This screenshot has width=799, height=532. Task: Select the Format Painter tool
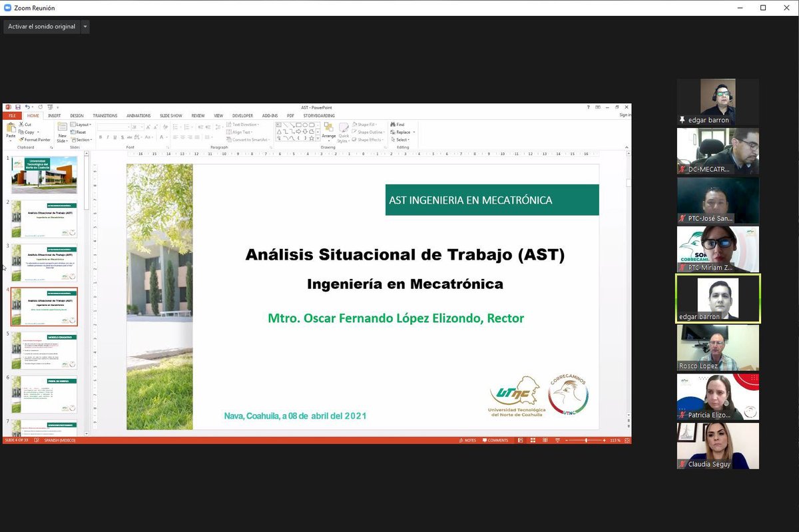(x=33, y=140)
